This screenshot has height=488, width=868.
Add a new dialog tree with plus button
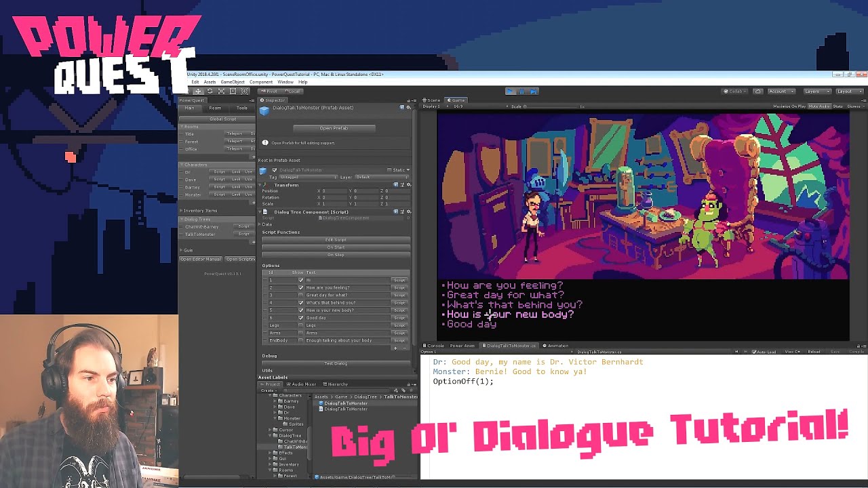[x=254, y=241]
